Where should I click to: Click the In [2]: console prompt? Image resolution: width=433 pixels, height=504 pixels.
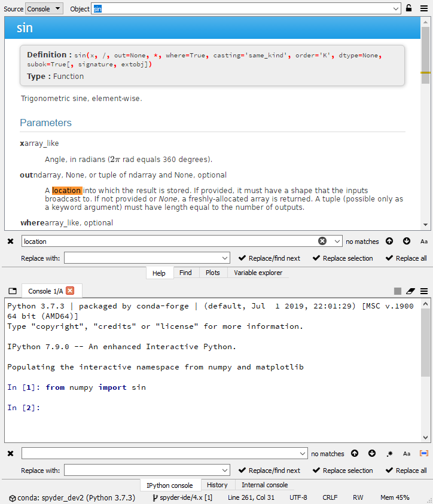coord(24,408)
